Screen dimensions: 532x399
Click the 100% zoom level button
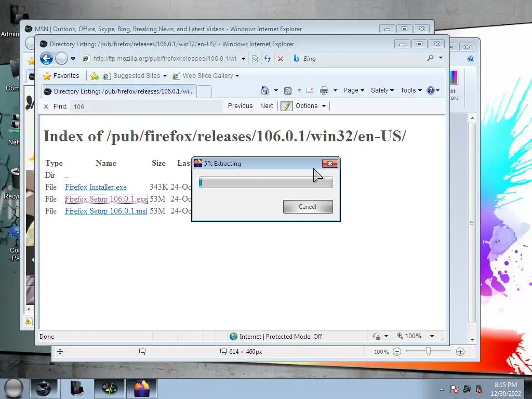point(409,336)
